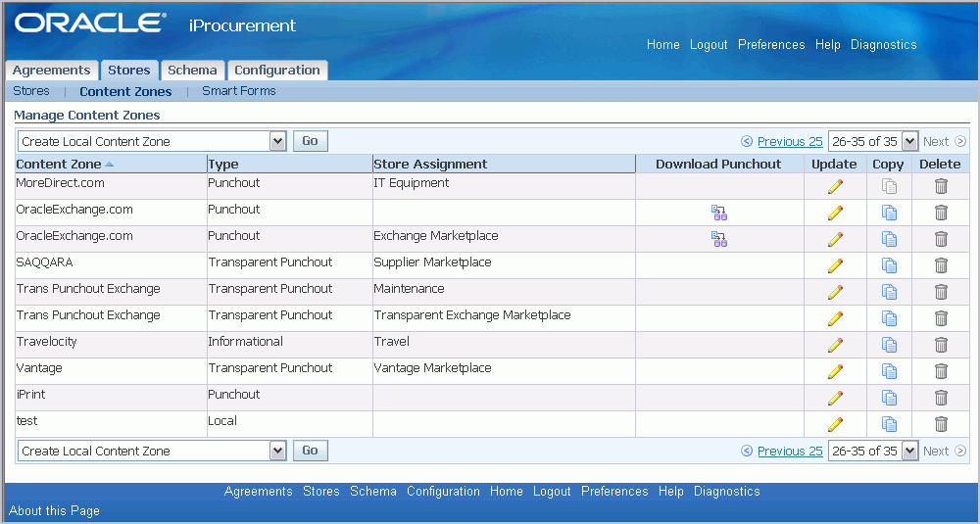980x524 pixels.
Task: Click the footer Schema link
Action: pos(373,492)
